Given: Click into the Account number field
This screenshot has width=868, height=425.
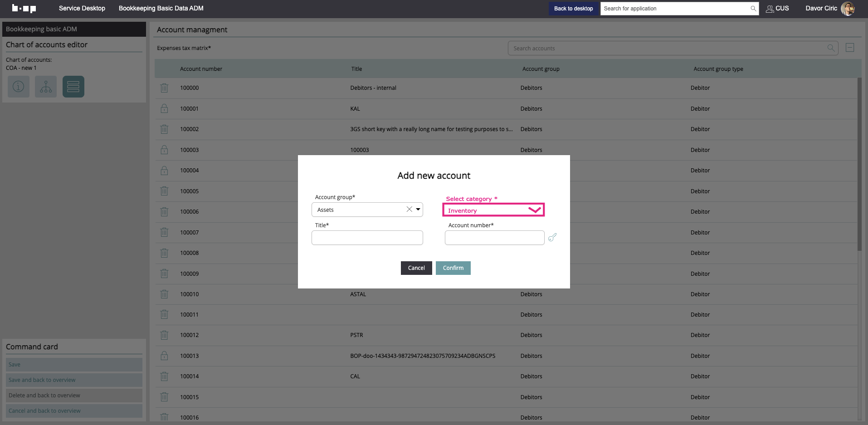Looking at the screenshot, I should click(494, 238).
